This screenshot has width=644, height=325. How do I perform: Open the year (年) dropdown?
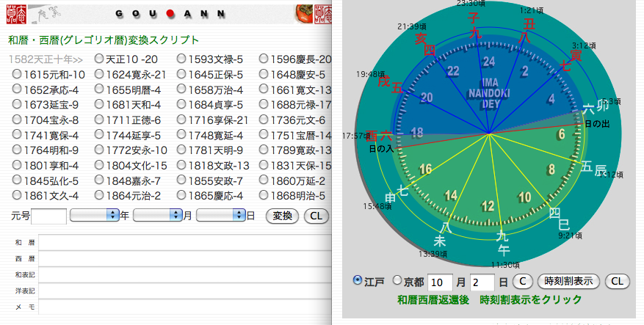(x=94, y=215)
